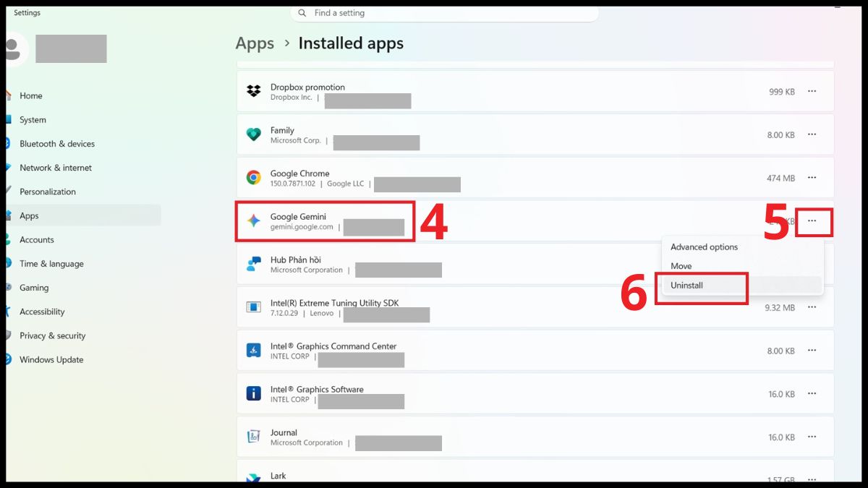
Task: Click the Google Gemini sparkle icon
Action: tap(253, 221)
